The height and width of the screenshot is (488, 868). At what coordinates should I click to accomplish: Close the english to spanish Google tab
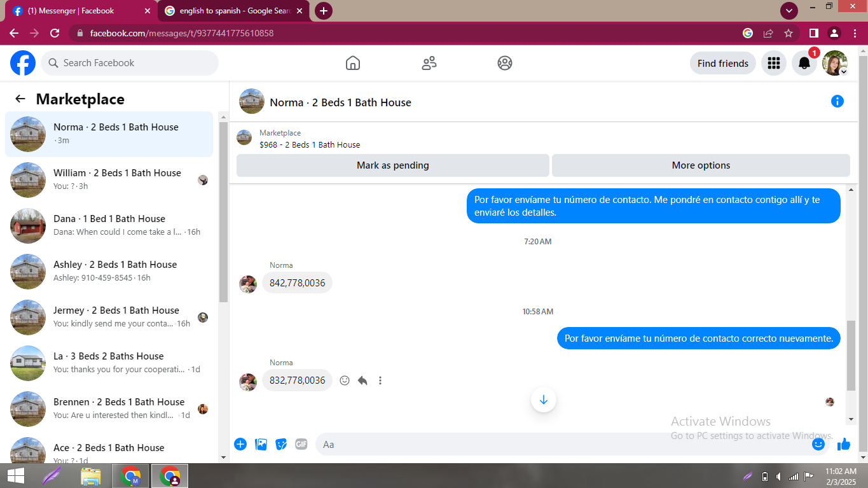pos(300,11)
